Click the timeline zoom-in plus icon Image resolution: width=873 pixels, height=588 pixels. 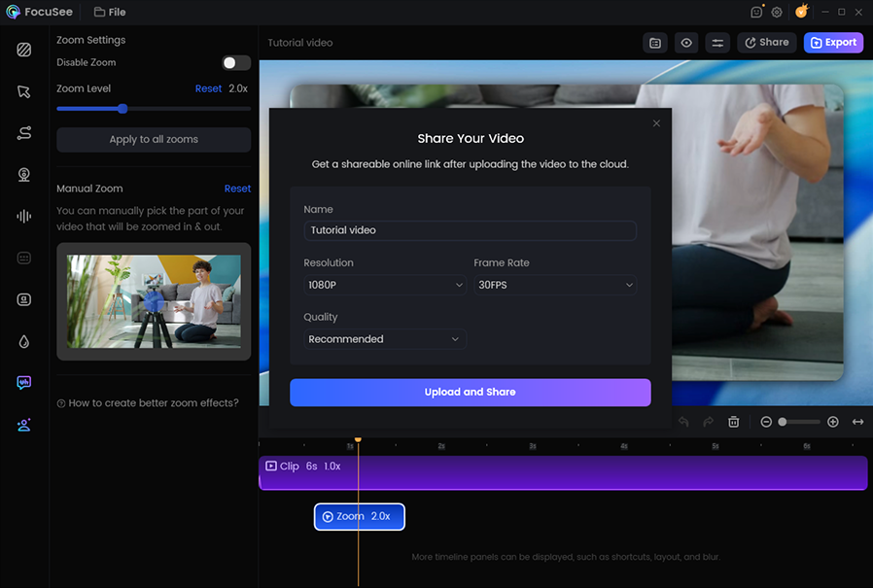coord(833,422)
